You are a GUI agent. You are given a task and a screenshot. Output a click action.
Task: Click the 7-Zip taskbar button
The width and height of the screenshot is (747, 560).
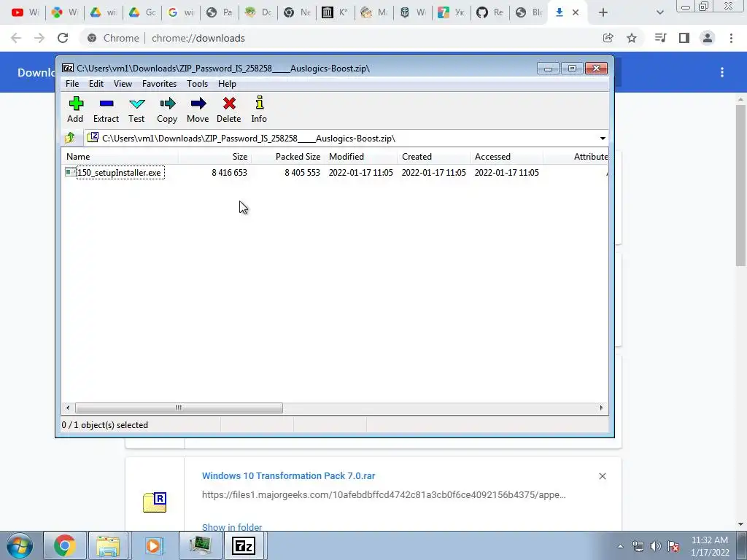click(x=244, y=545)
